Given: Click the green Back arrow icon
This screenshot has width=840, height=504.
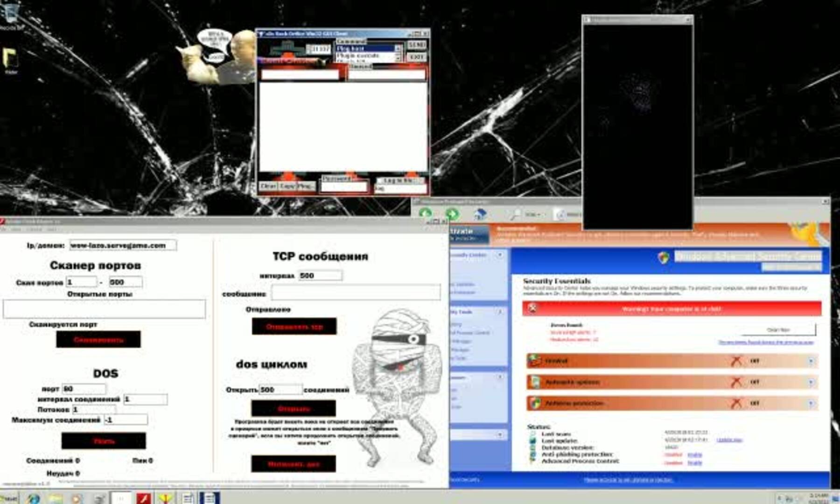Looking at the screenshot, I should [425, 213].
